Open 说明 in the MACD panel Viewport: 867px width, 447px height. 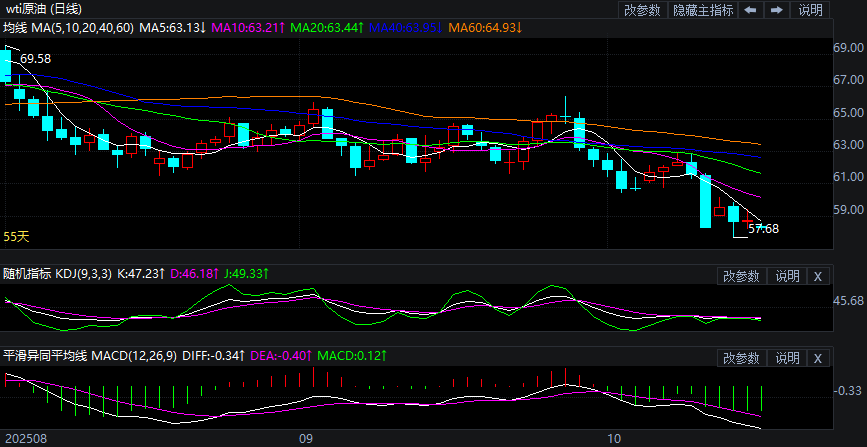(787, 358)
